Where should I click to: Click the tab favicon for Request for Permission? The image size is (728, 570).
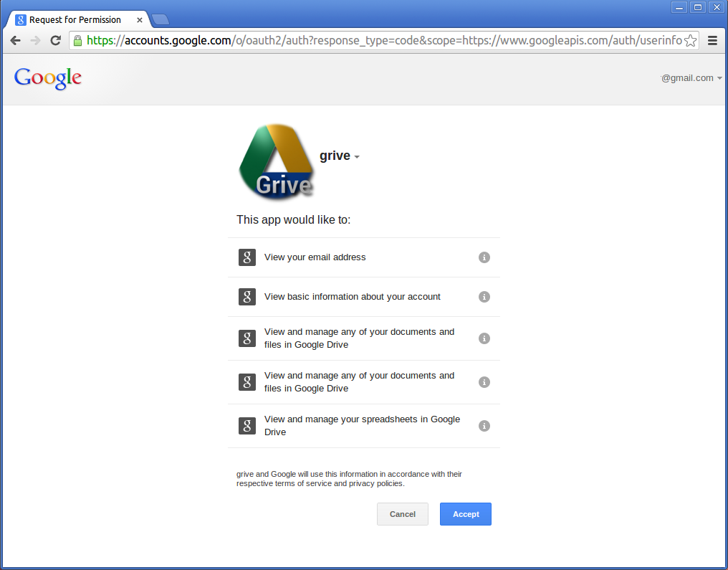pyautogui.click(x=21, y=20)
